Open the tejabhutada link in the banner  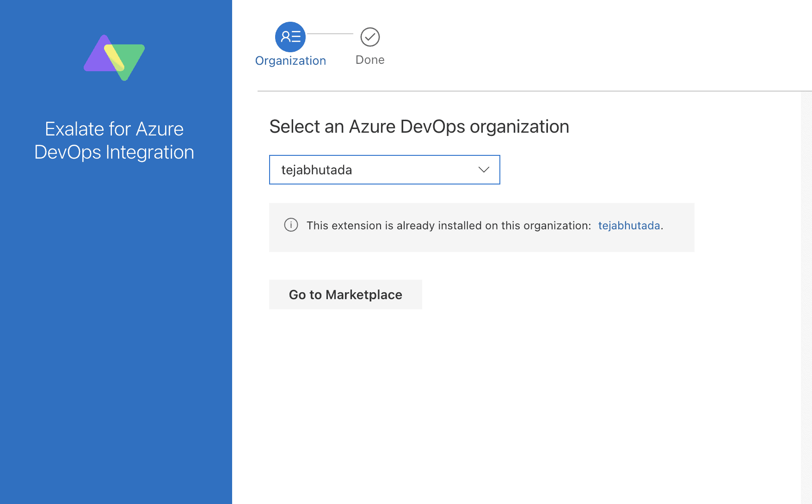point(629,226)
